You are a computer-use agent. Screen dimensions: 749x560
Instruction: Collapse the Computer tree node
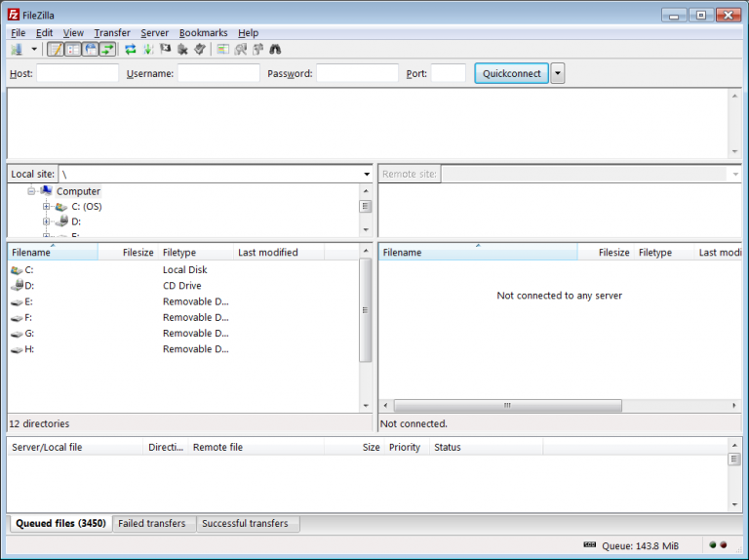(x=31, y=191)
